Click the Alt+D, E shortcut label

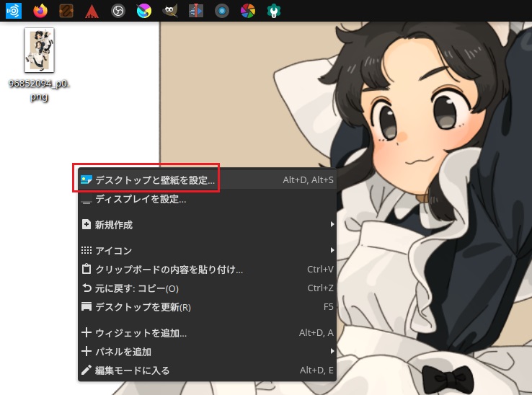coord(316,370)
